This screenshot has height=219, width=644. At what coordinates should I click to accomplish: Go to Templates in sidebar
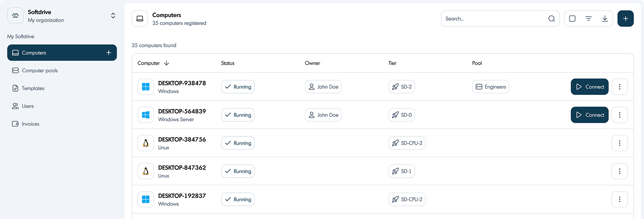[33, 88]
